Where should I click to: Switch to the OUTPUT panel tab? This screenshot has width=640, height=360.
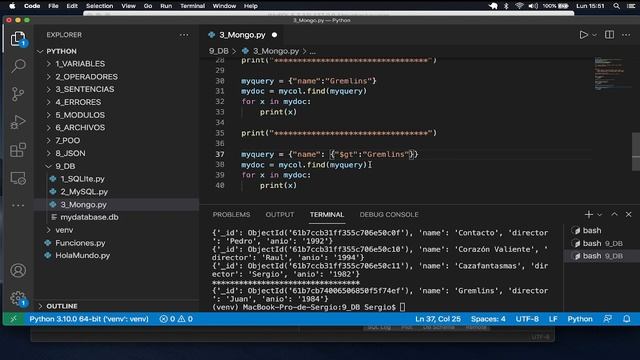tap(280, 215)
